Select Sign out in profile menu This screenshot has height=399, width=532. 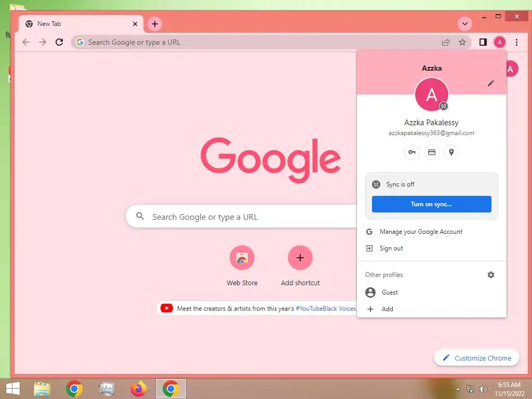point(432,248)
